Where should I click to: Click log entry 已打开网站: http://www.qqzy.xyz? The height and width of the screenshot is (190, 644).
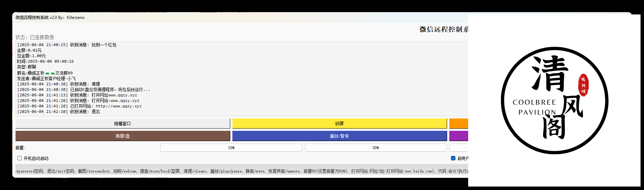(79, 106)
